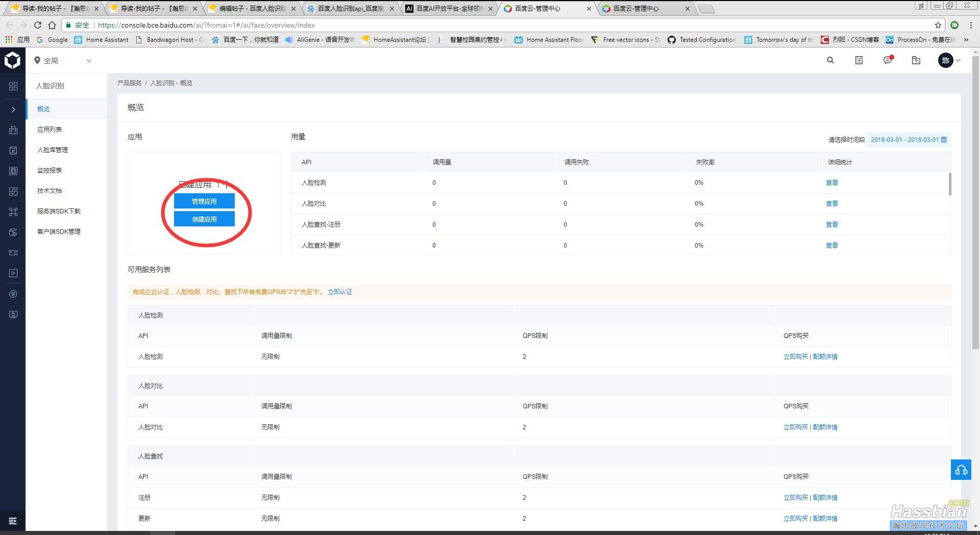
Task: Open the help question icon in header
Action: pyautogui.click(x=916, y=60)
